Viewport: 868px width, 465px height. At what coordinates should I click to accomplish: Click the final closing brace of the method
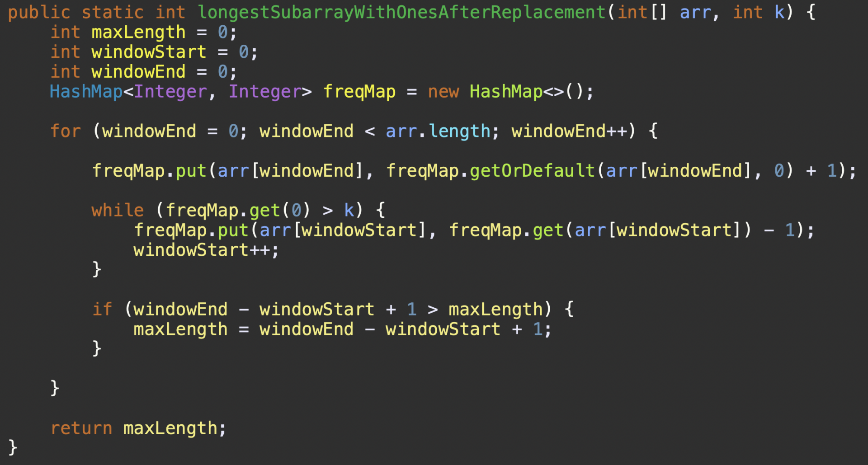point(13,447)
